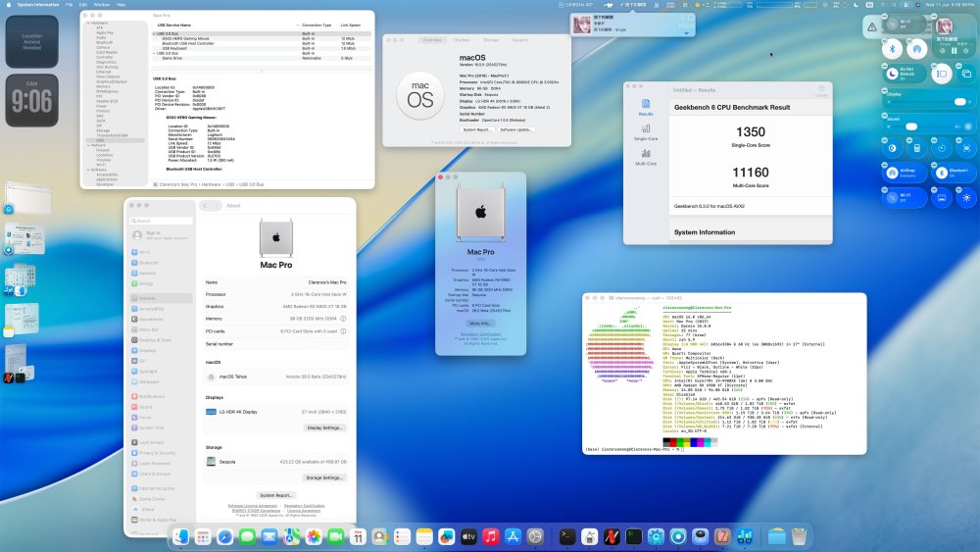Screen dimensions: 980x552
Task: Show Memory details info button in Settings
Action: pyautogui.click(x=343, y=319)
